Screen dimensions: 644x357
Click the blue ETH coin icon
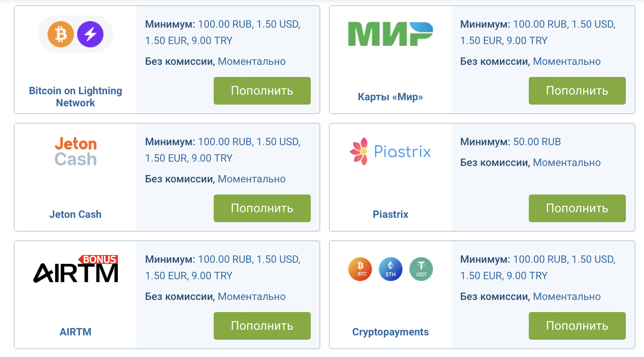(x=391, y=269)
